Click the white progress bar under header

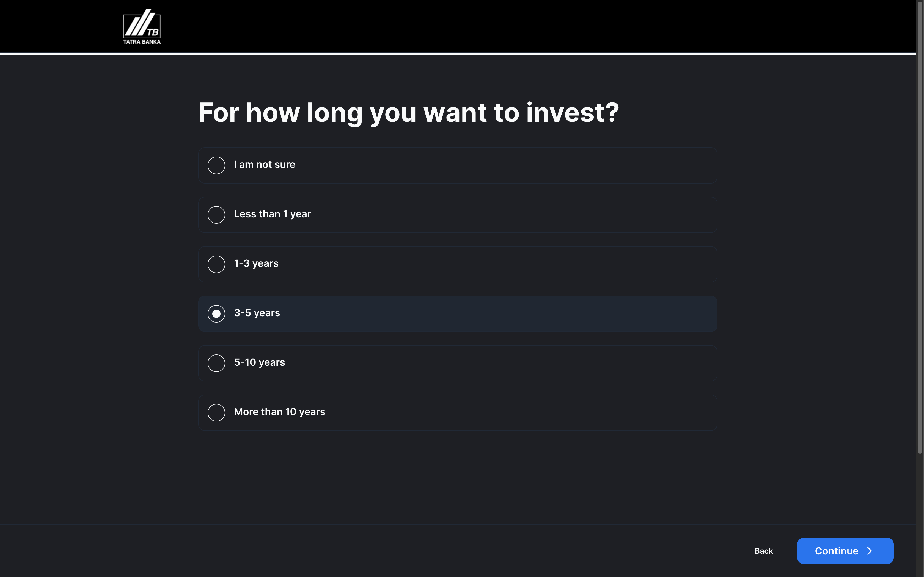pos(457,54)
